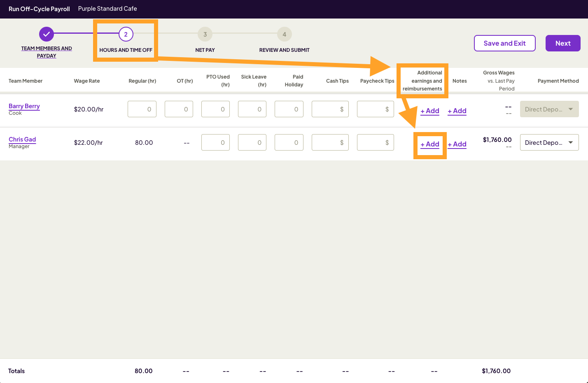Screen dimensions: 588x383
Task: Click Chris Gad's PTO Used field
Action: (215, 142)
